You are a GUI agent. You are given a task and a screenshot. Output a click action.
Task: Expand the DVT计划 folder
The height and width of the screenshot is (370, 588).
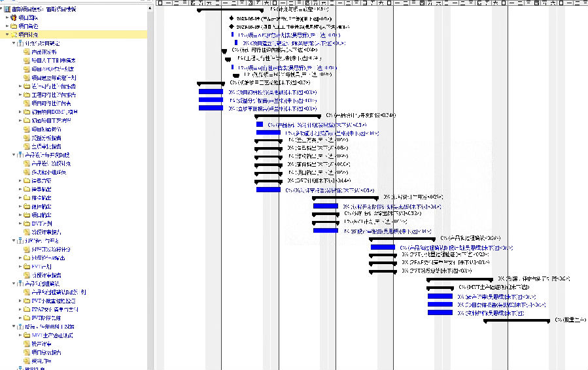pos(20,224)
